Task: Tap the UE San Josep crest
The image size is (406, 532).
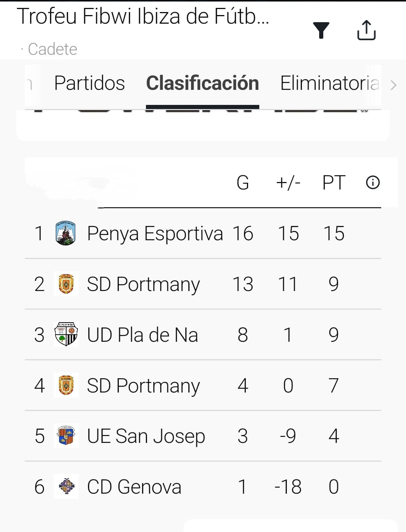Action: coord(66,436)
